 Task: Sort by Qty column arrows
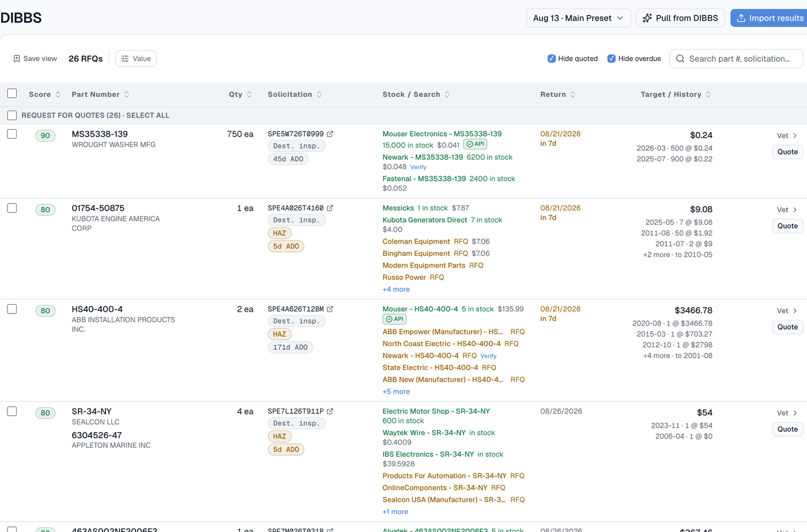249,95
